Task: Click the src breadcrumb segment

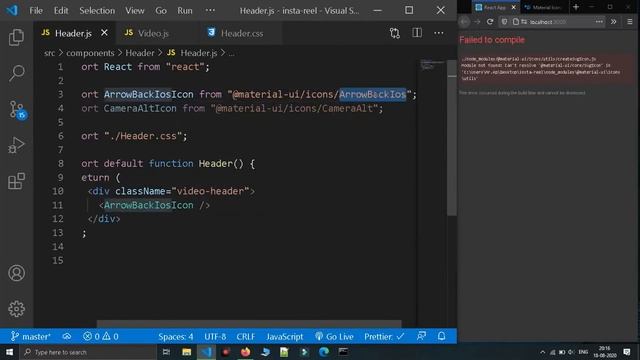Action: [49, 53]
